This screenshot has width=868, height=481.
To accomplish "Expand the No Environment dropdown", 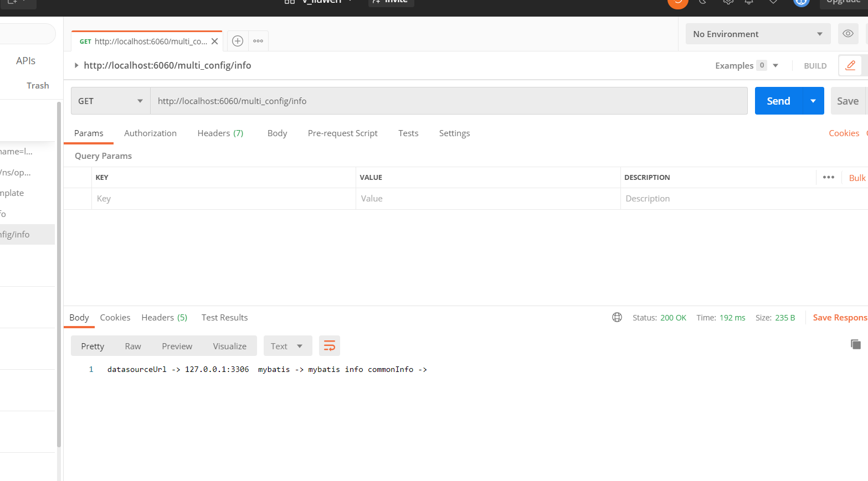I will [x=758, y=34].
